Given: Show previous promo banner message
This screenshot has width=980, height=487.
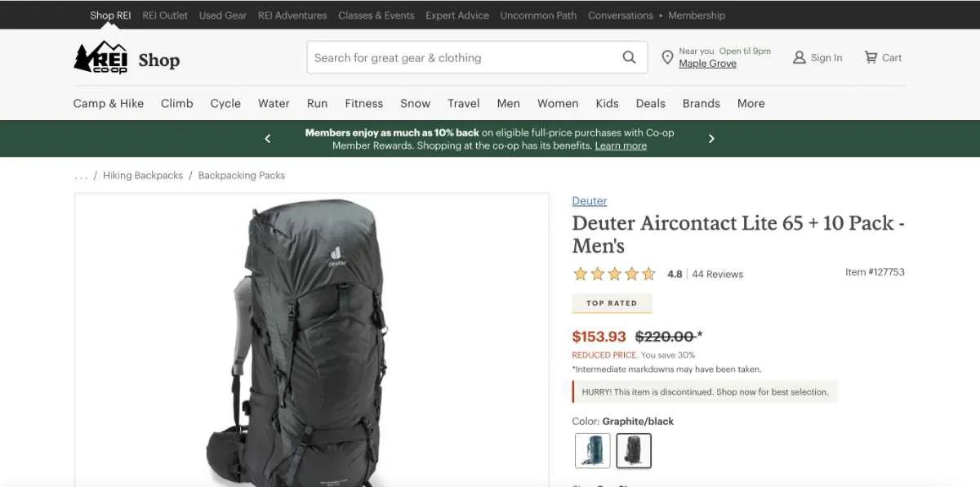Looking at the screenshot, I should pos(268,139).
